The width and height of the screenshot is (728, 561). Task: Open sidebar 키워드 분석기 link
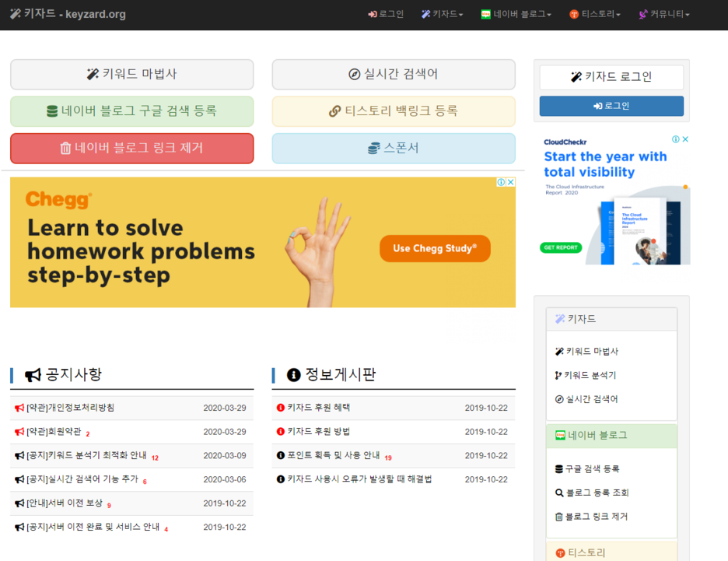click(x=585, y=375)
